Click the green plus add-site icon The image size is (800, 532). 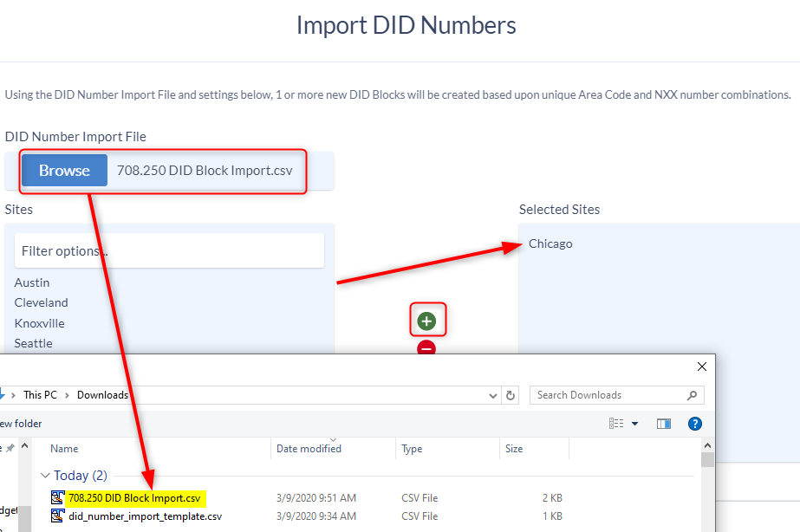coord(426,321)
